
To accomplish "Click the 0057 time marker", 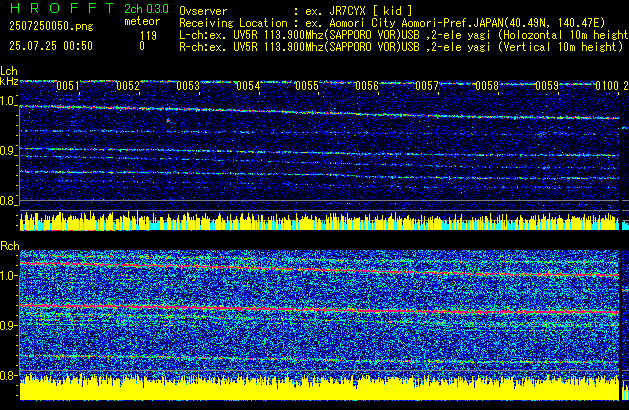I will (x=427, y=86).
